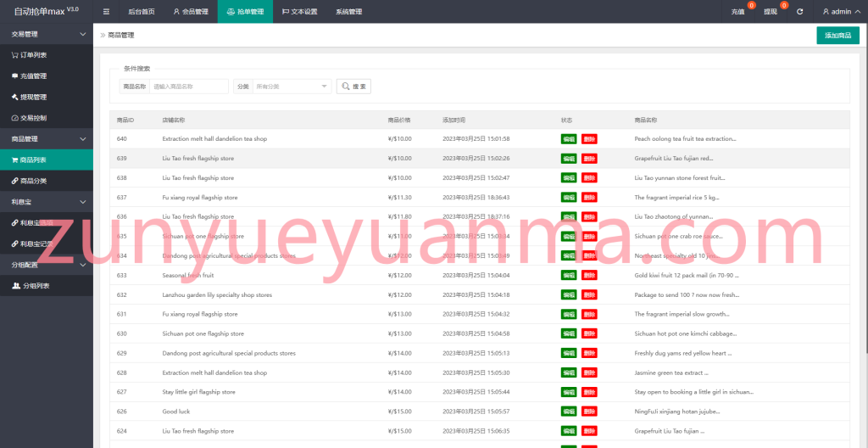Open 会员管理 top menu
Image resolution: width=868 pixels, height=448 pixels.
(x=191, y=12)
